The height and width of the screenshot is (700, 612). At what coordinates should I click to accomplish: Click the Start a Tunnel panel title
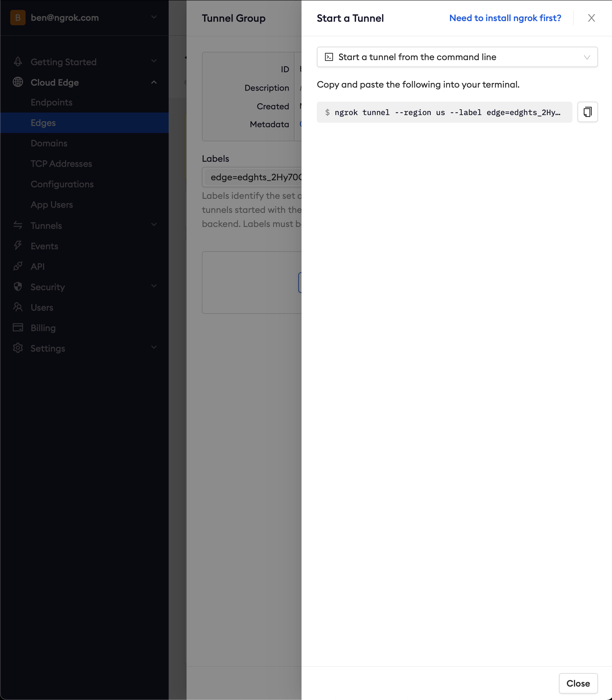click(x=350, y=18)
